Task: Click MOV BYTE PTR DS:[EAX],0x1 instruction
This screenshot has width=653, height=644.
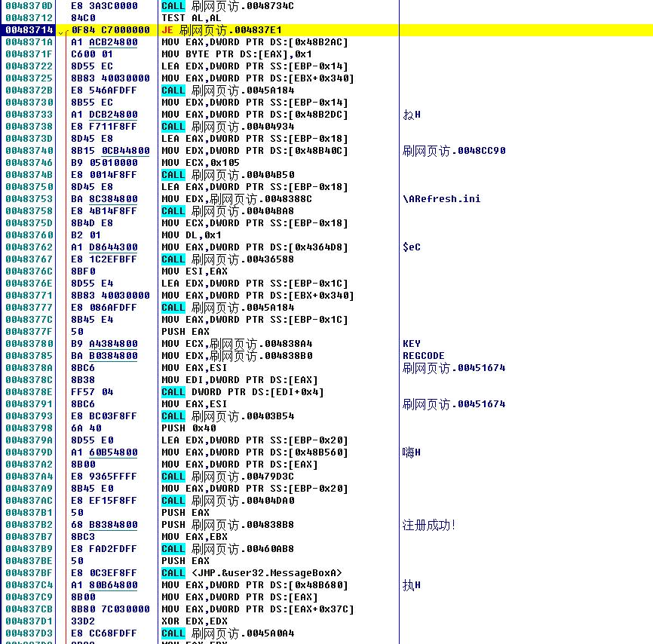Action: pos(237,54)
